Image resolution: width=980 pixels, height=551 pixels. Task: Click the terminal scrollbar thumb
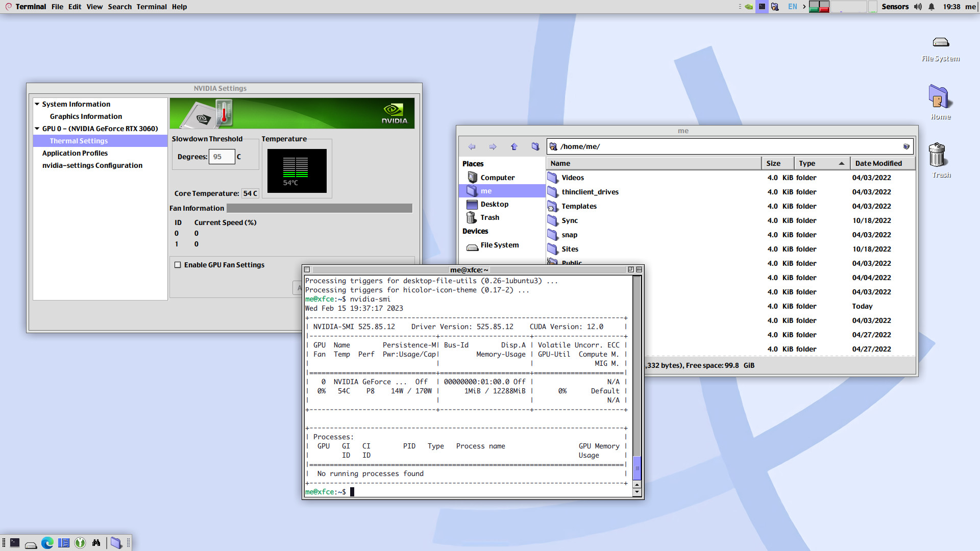coord(636,468)
